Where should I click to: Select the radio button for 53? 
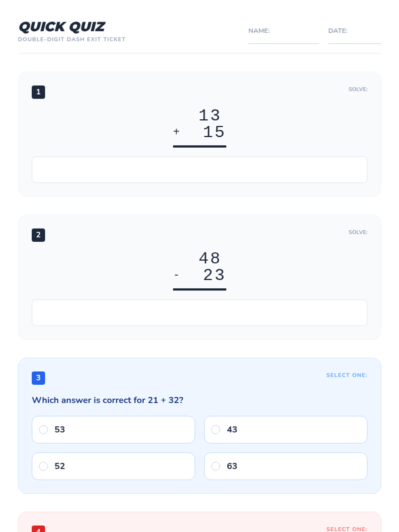(x=44, y=430)
